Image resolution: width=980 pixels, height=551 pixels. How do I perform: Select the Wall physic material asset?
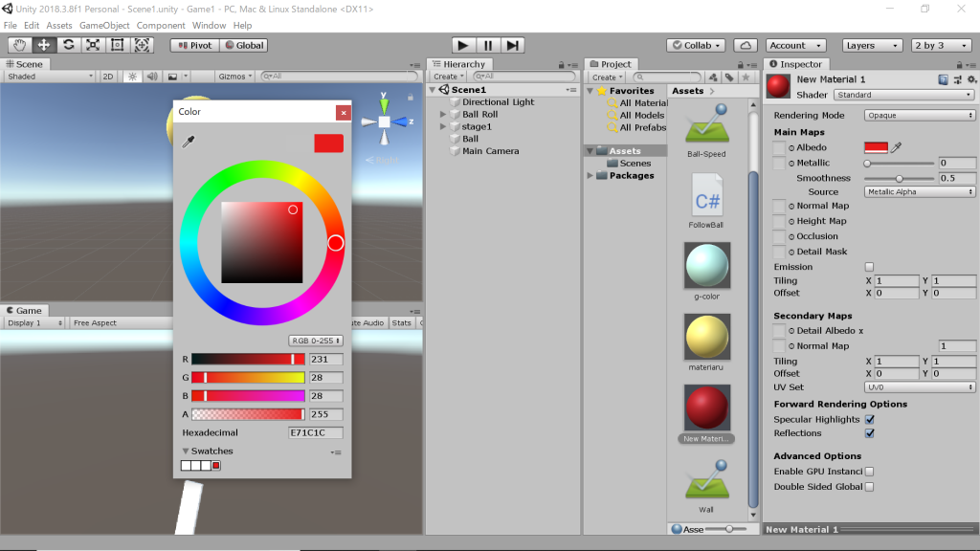706,487
